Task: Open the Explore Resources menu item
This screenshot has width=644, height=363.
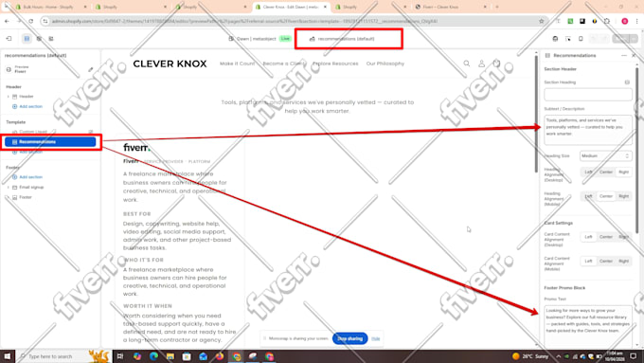Action: (335, 64)
